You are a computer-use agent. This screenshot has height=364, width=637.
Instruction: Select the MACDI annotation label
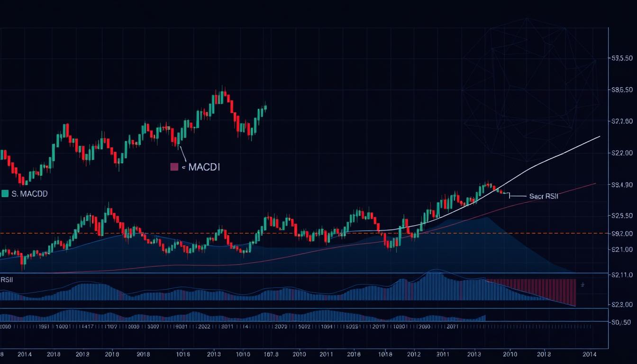pyautogui.click(x=204, y=167)
